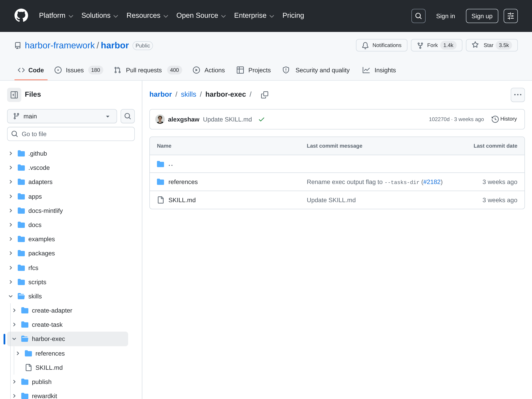Viewport: 532px width, 399px height.
Task: Click the notifications bell icon
Action: point(365,45)
